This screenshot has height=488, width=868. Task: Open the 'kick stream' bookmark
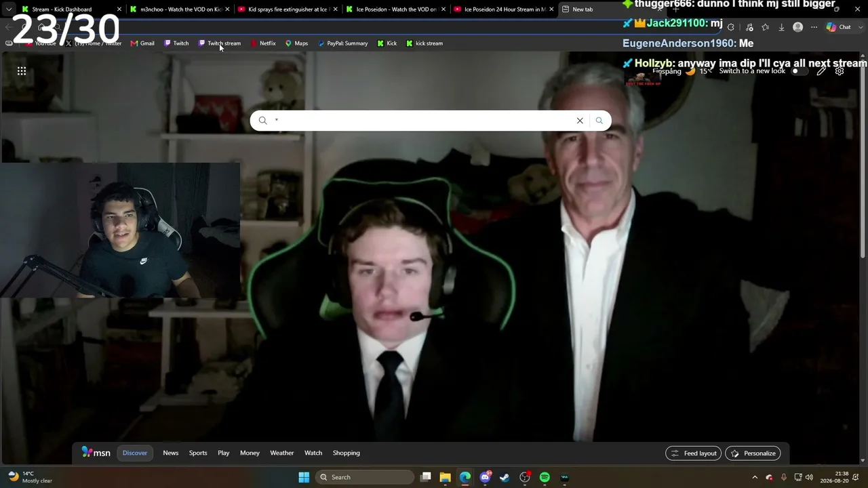click(425, 43)
